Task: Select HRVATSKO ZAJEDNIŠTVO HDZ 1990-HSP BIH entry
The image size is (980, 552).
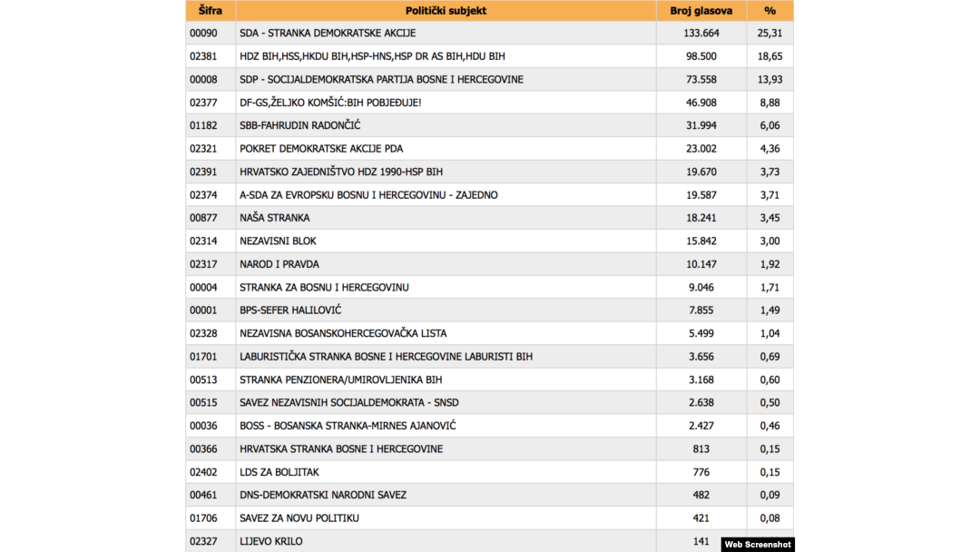Action: 341,172
